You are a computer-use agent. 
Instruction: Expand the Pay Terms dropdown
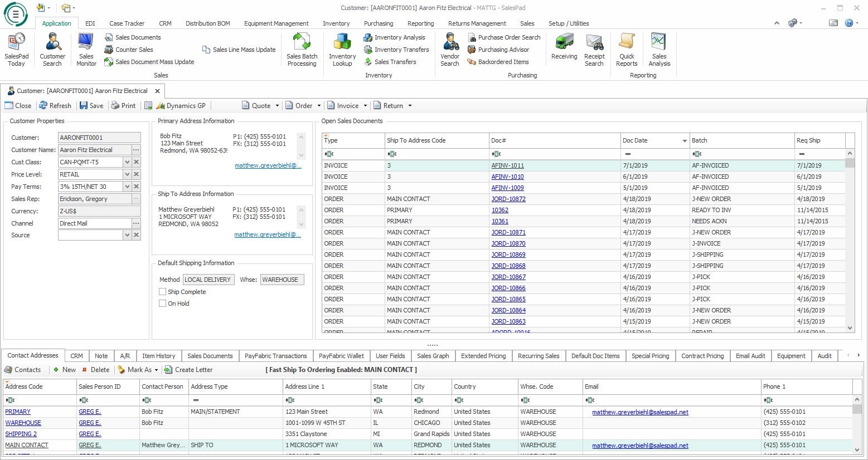point(127,187)
